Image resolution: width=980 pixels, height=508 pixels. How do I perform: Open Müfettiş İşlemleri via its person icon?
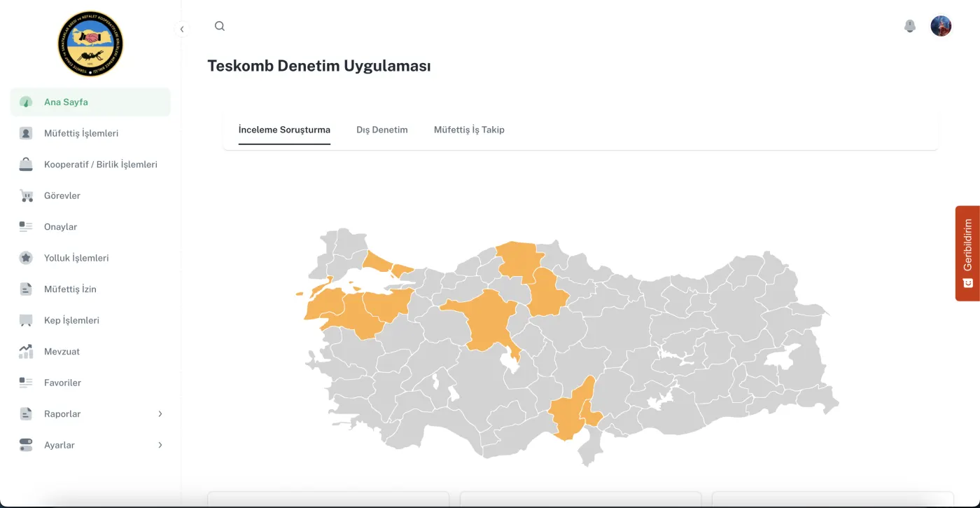click(x=26, y=133)
